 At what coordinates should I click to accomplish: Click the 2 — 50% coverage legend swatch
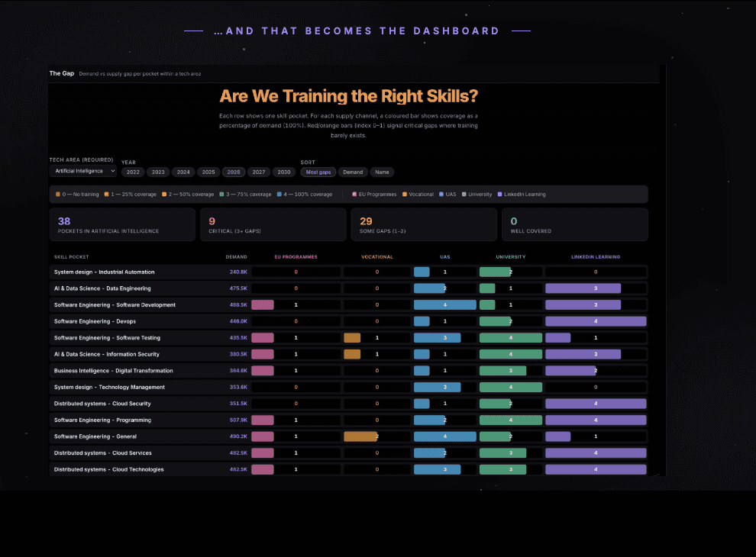[164, 194]
